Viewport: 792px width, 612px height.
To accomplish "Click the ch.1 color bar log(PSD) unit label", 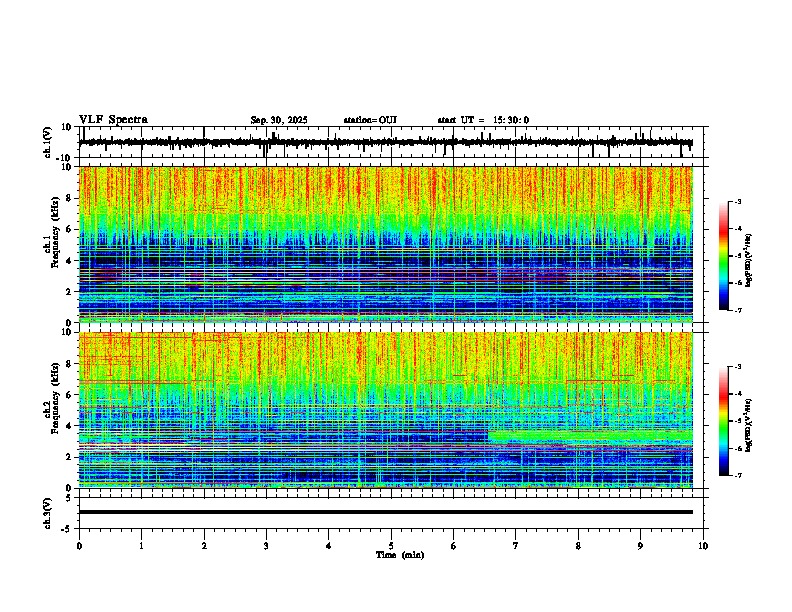I will pyautogui.click(x=748, y=260).
